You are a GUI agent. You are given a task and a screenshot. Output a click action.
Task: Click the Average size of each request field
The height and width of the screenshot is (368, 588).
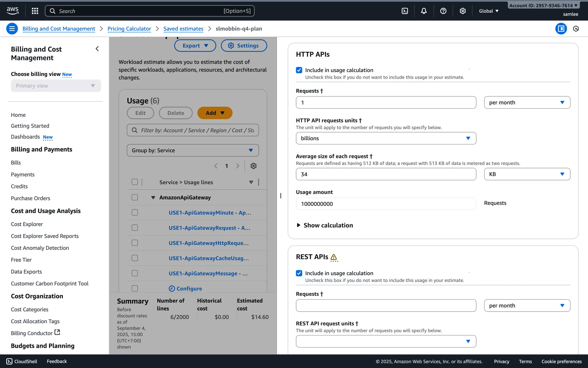(386, 174)
